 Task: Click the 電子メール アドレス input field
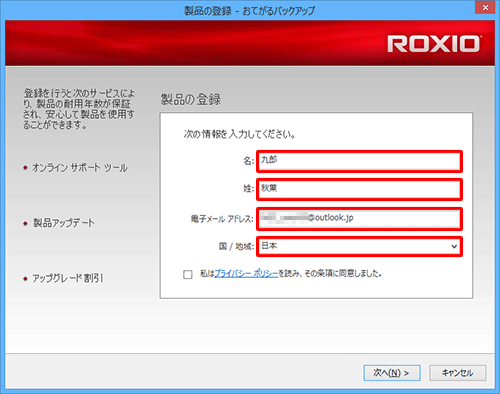pos(359,219)
